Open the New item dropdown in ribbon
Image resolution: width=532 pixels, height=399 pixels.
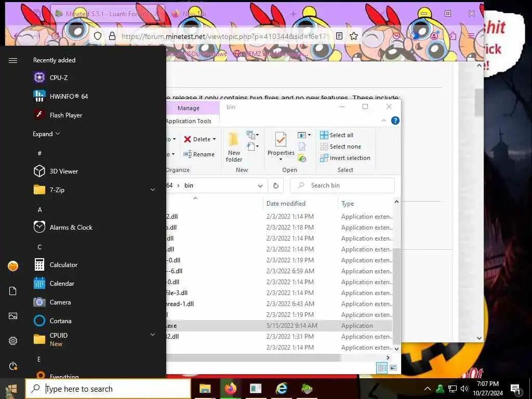coord(253,135)
